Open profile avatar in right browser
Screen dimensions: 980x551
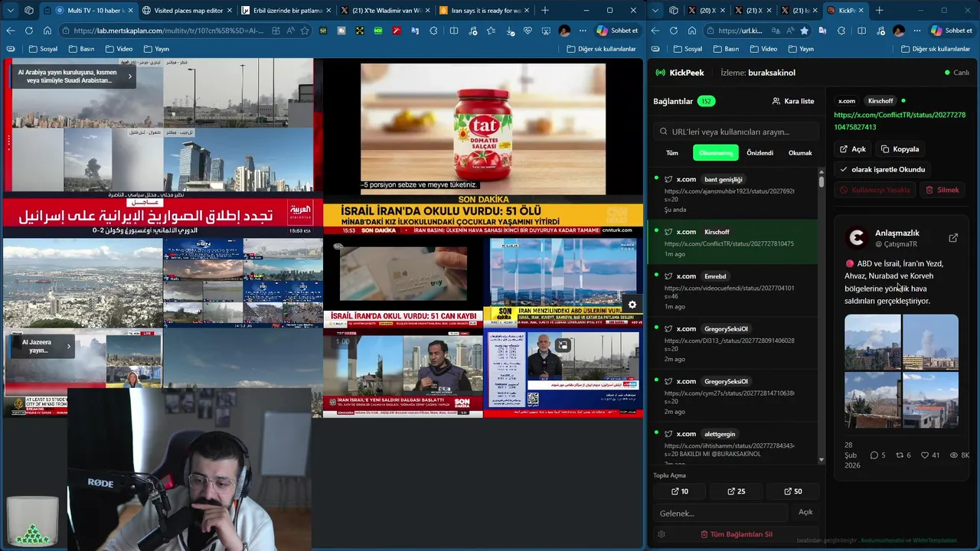coord(899,31)
